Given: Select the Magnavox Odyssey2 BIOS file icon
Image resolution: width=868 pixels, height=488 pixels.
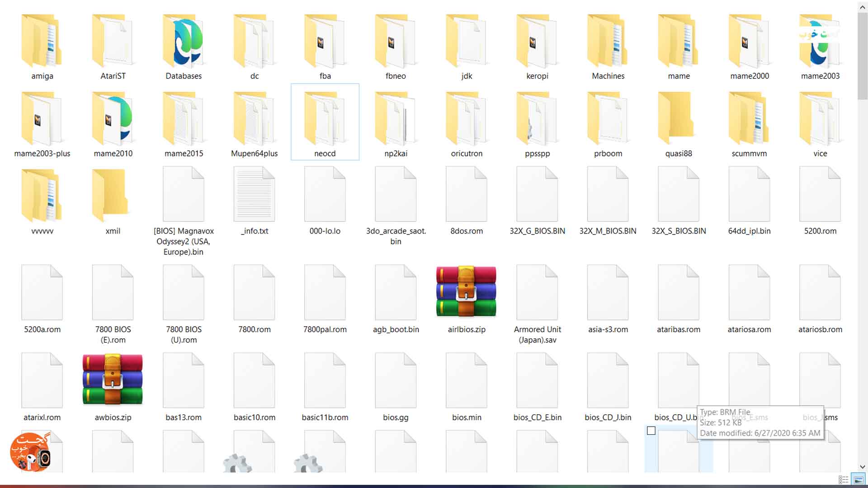Looking at the screenshot, I should (x=184, y=194).
